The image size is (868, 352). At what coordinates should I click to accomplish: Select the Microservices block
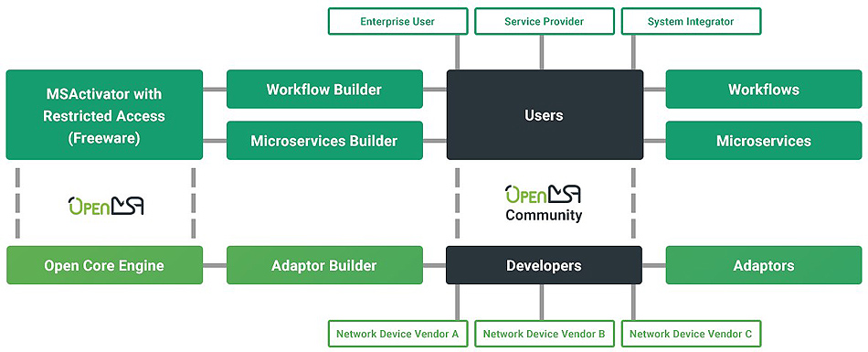(764, 141)
